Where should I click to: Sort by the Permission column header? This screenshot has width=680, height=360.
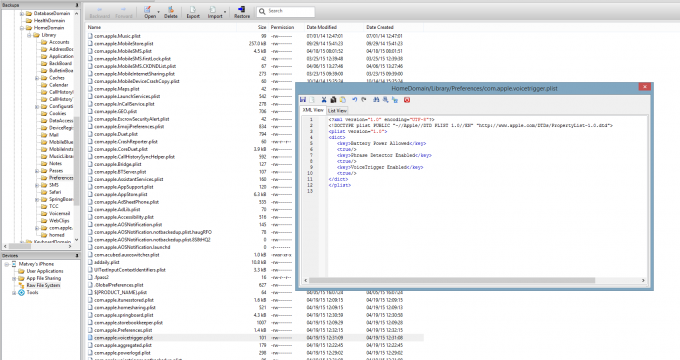(x=286, y=27)
